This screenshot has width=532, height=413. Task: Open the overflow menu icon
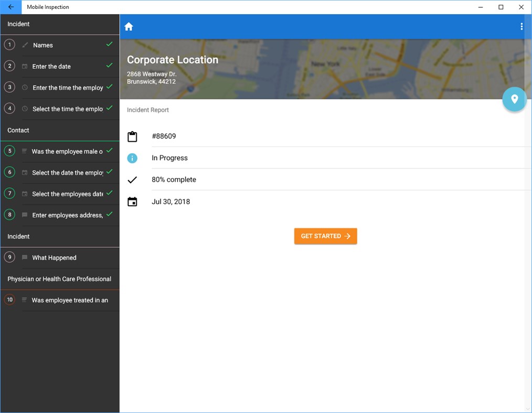coord(522,26)
